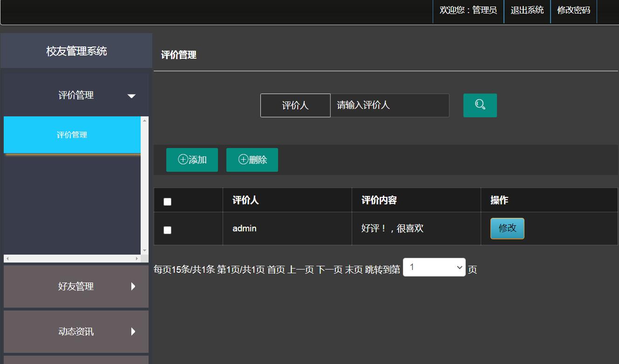Click the plus icon on the 添加 button
This screenshot has height=364, width=619.
[183, 160]
